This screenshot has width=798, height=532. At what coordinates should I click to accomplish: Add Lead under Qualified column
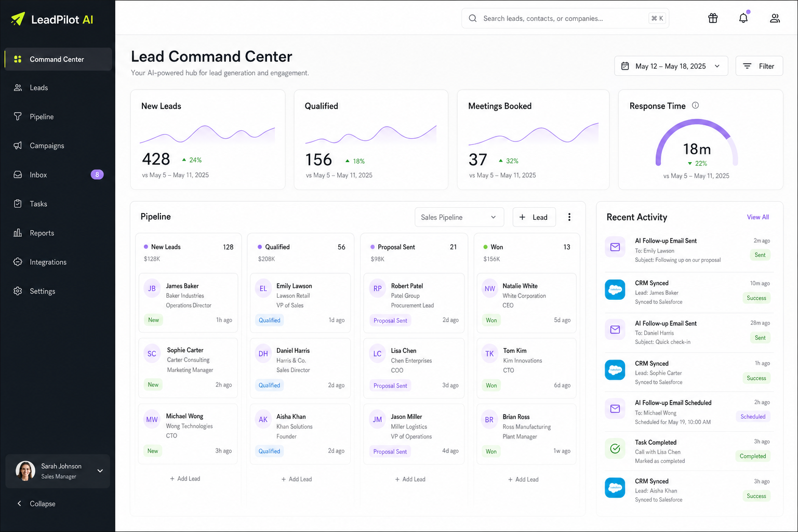coord(297,479)
